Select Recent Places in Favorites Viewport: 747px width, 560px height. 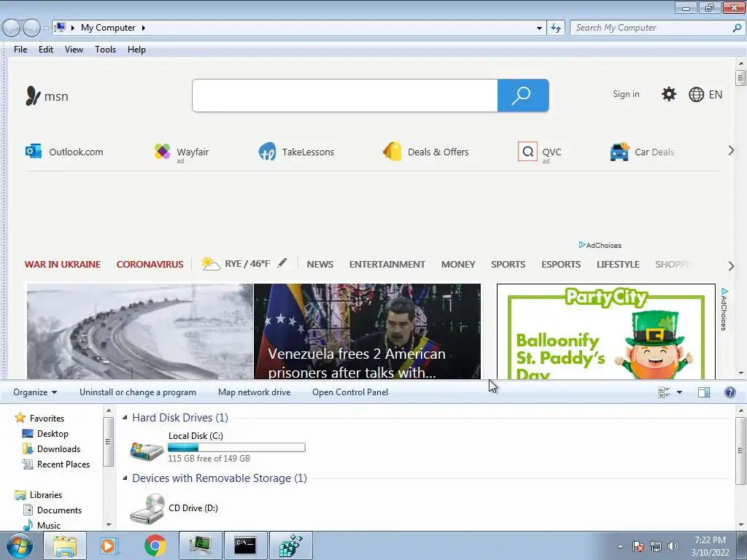tap(63, 464)
